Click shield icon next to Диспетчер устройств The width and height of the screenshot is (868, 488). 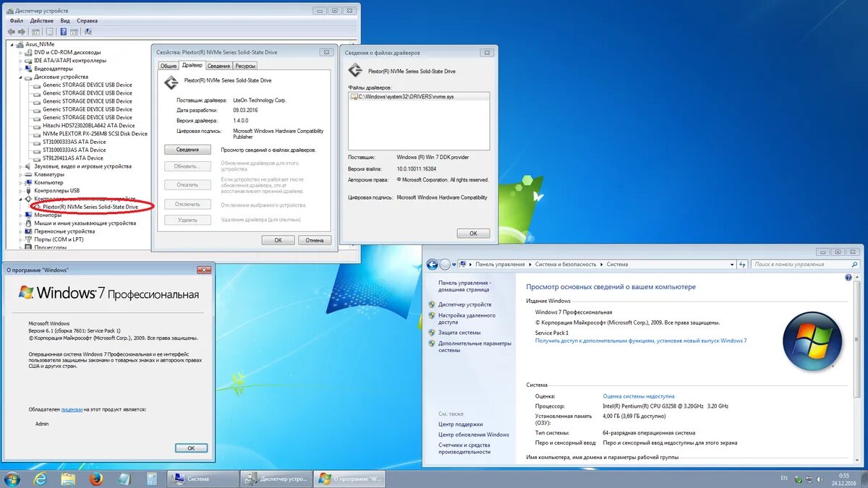point(432,304)
